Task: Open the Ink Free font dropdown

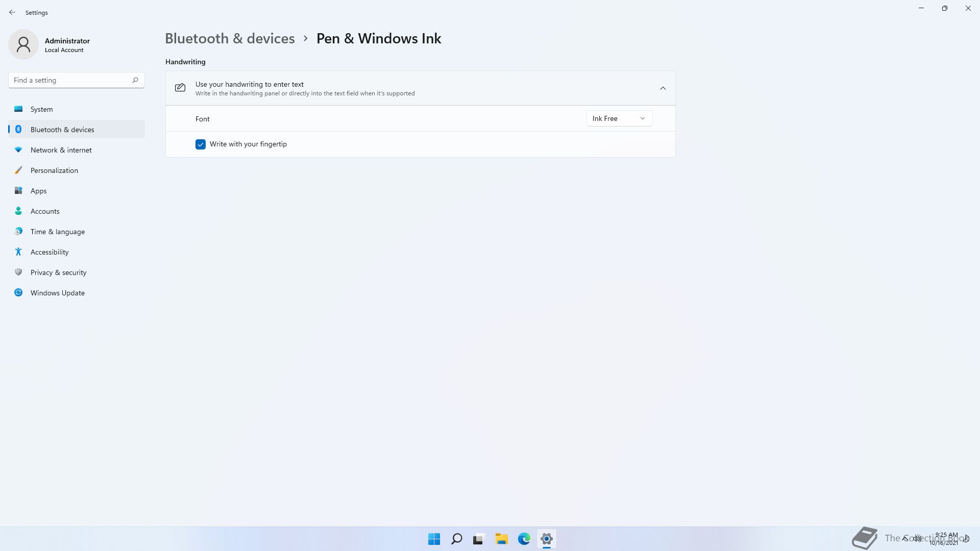Action: coord(619,118)
